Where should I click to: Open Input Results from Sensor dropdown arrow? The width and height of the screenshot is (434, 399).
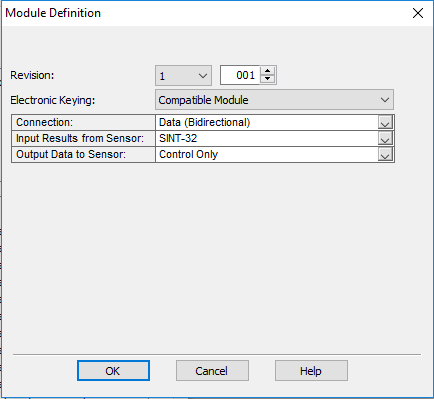385,139
